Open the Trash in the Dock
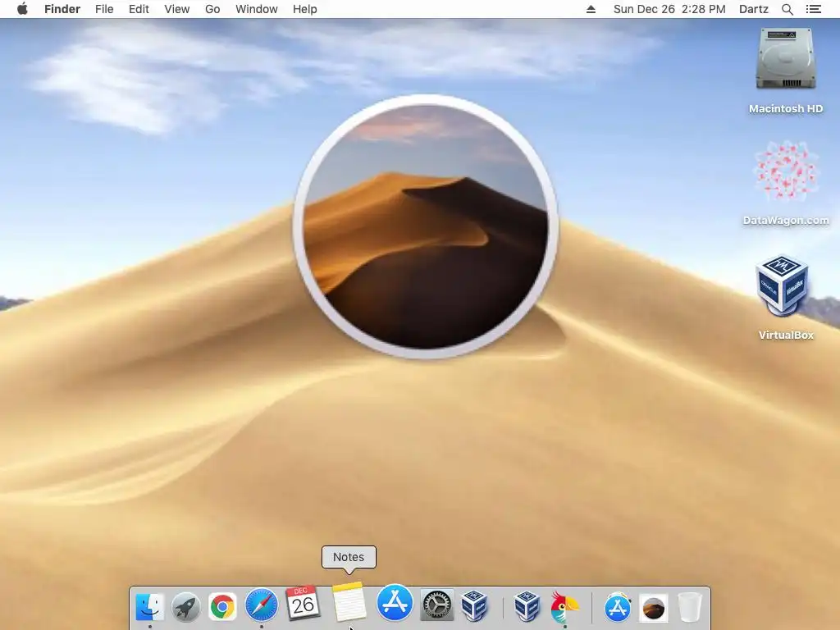Image resolution: width=840 pixels, height=630 pixels. pos(689,607)
